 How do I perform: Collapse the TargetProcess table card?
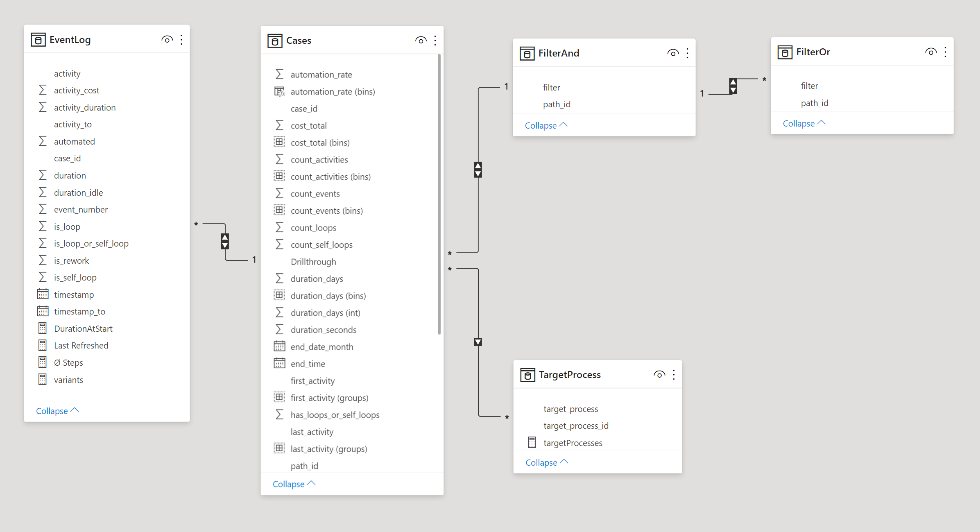click(x=547, y=462)
